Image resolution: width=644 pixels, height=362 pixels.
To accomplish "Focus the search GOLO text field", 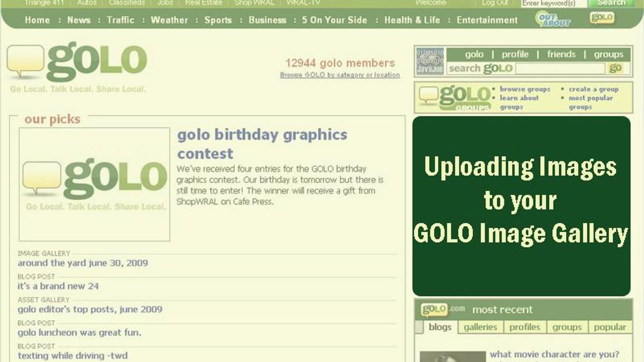I will coord(560,69).
